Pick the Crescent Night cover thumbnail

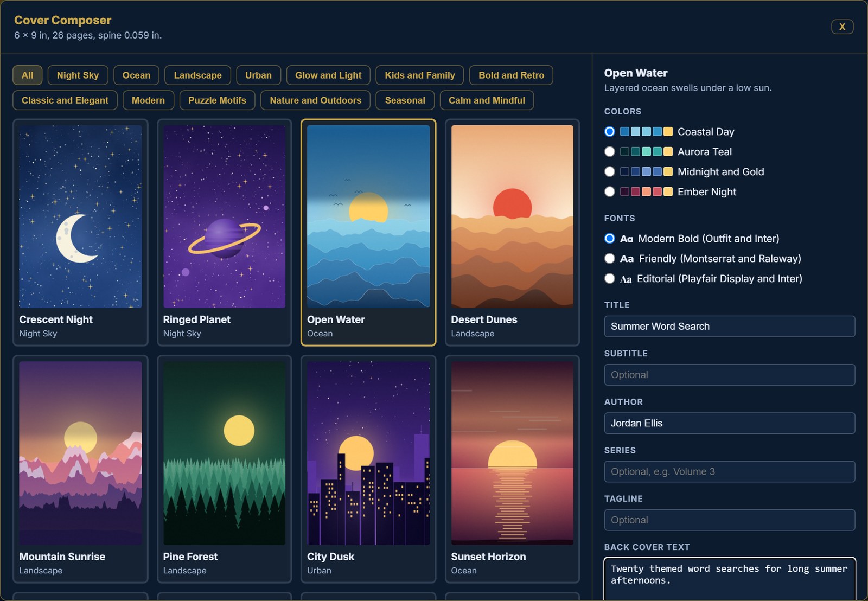pyautogui.click(x=80, y=232)
